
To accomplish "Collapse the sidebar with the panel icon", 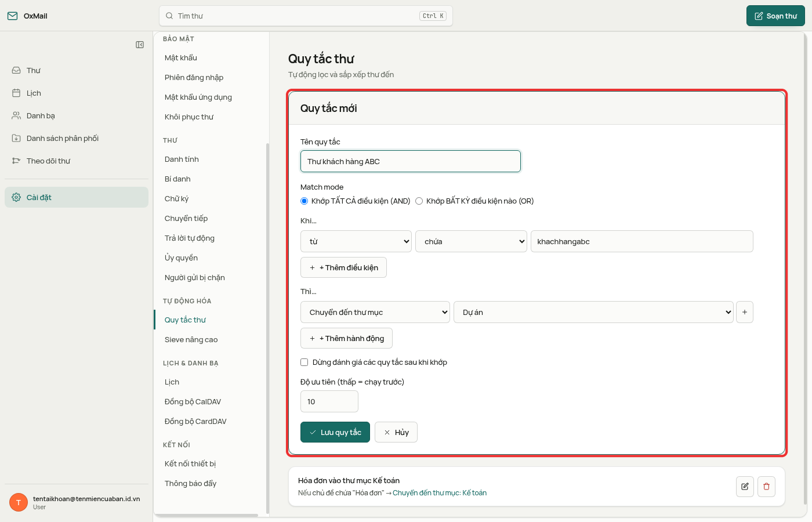I will 140,45.
